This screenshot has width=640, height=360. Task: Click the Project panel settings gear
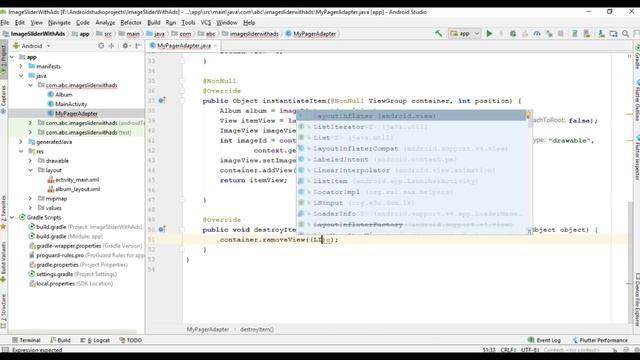pos(125,46)
